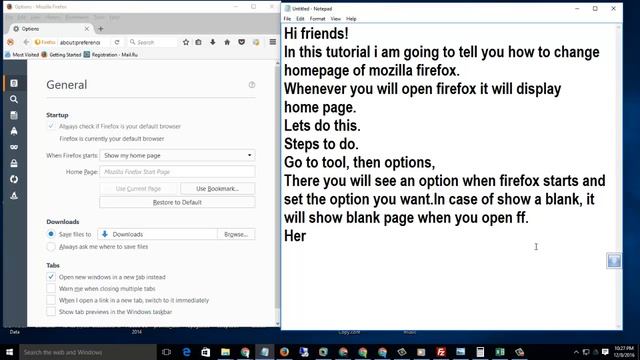Open Task View on the taskbar

pyautogui.click(x=167, y=352)
